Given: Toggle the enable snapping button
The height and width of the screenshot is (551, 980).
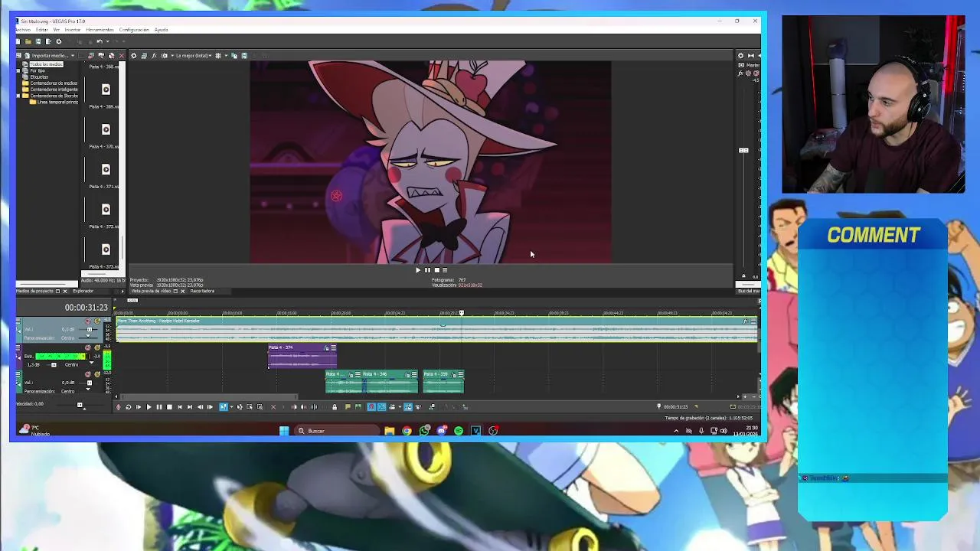Looking at the screenshot, I should [x=371, y=407].
